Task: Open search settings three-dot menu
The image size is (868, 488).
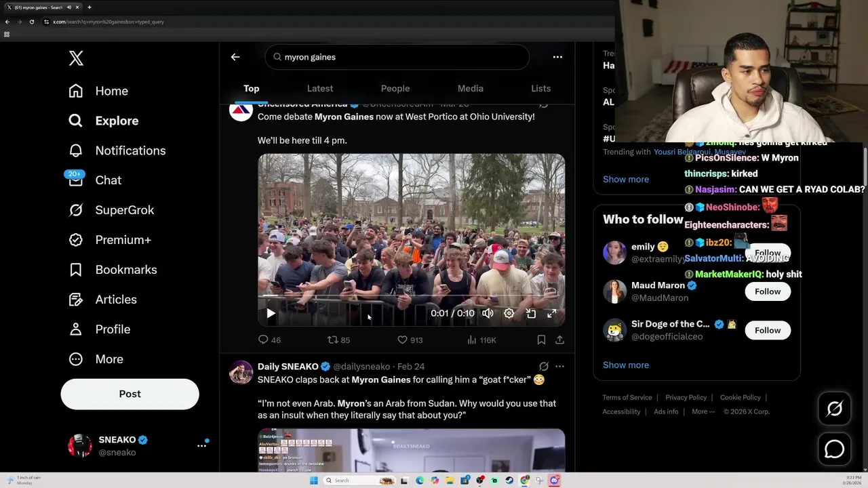Action: tap(557, 57)
